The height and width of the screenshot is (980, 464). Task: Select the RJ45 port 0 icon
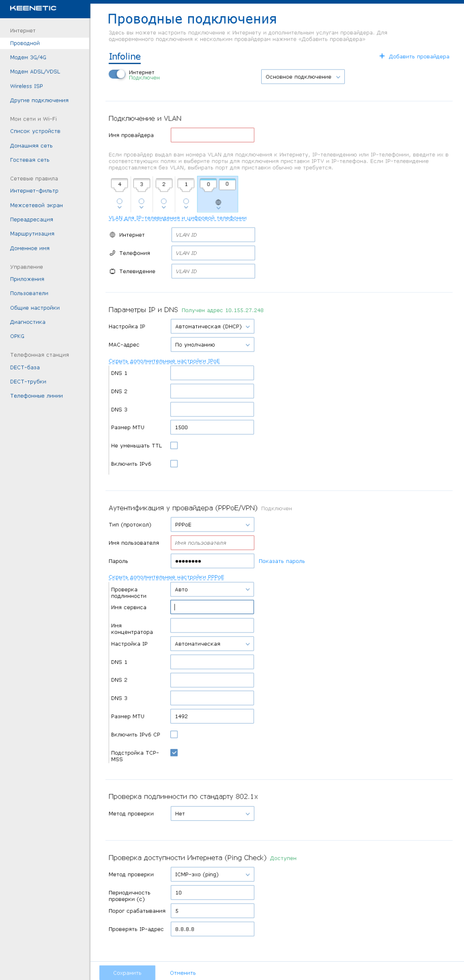tap(208, 185)
